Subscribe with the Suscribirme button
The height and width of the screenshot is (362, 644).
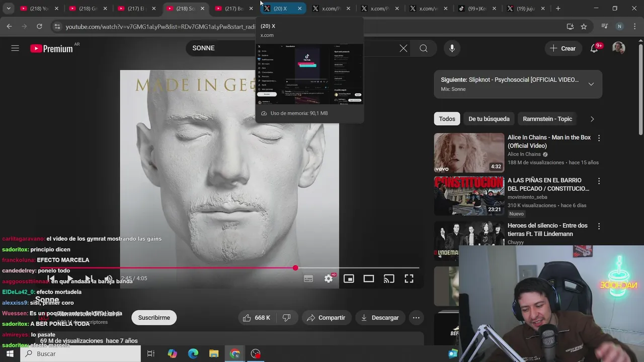point(154,318)
